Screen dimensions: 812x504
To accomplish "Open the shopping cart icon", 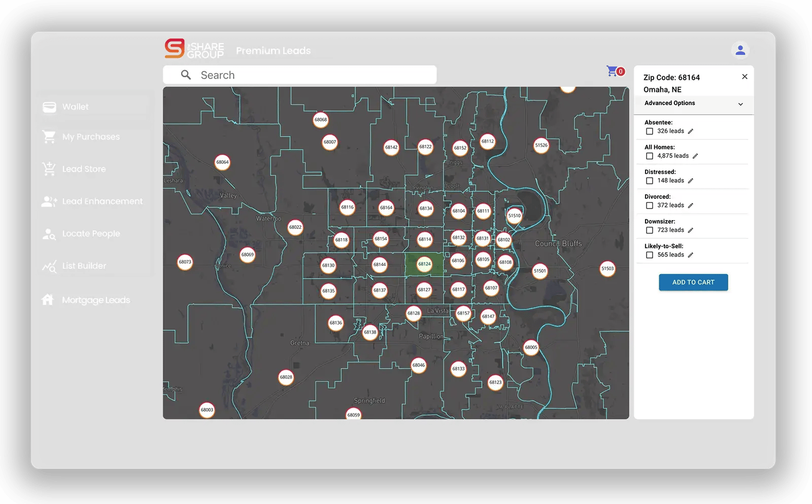I will pyautogui.click(x=613, y=71).
